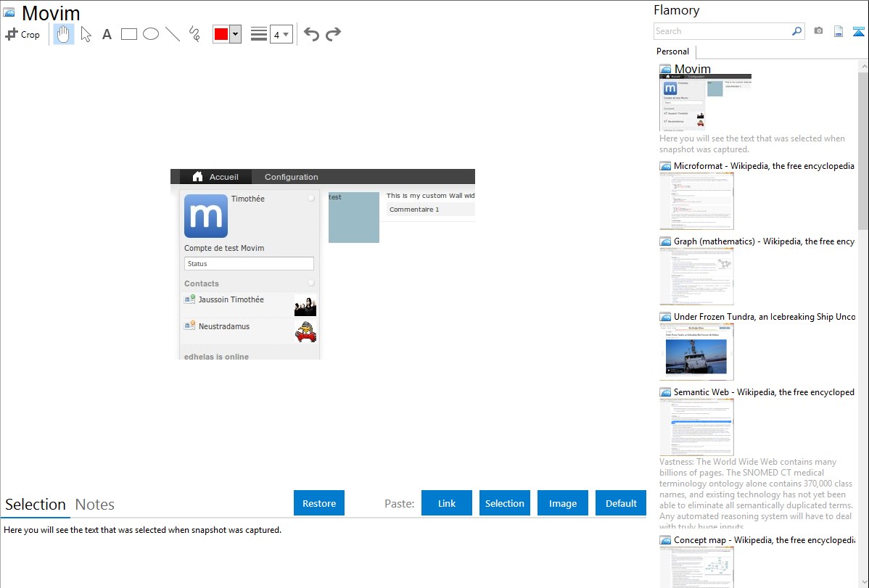Click the icon beside Semantic Web entry

(665, 392)
